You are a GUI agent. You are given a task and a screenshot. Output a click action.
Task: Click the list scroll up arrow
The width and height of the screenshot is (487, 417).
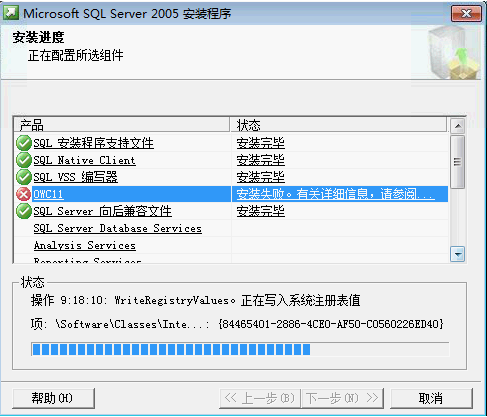[458, 126]
